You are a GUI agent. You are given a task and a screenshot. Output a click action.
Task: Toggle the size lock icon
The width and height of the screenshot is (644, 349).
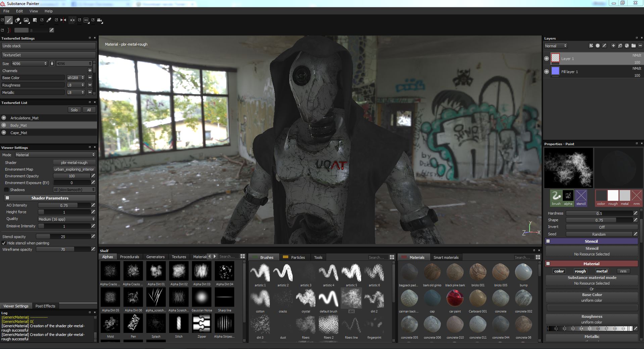(x=52, y=63)
